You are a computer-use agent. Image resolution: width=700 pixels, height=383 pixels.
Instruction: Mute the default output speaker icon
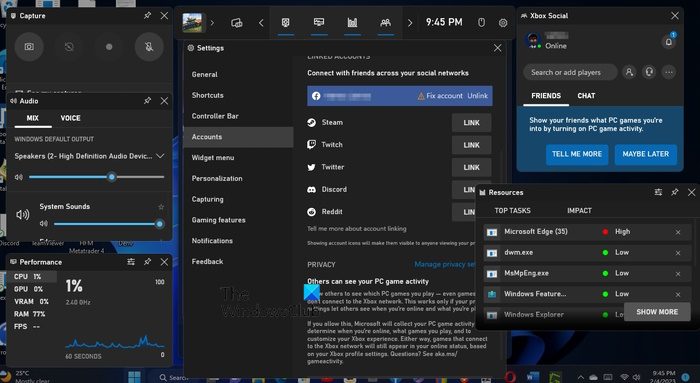pyautogui.click(x=19, y=177)
